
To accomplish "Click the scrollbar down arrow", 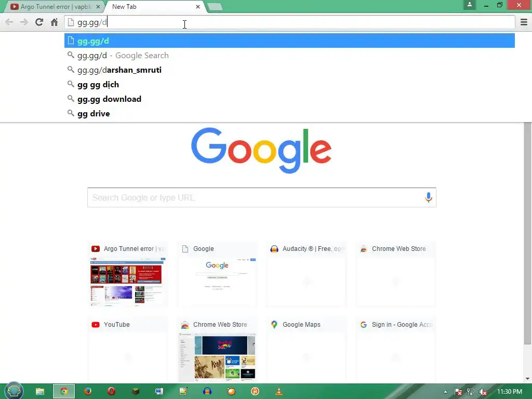I will 527,379.
